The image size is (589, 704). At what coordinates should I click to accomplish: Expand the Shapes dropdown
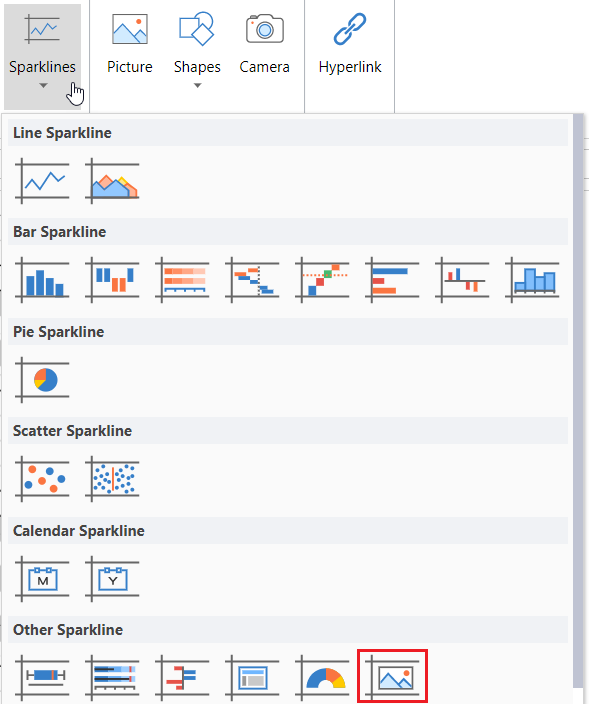coord(197,50)
